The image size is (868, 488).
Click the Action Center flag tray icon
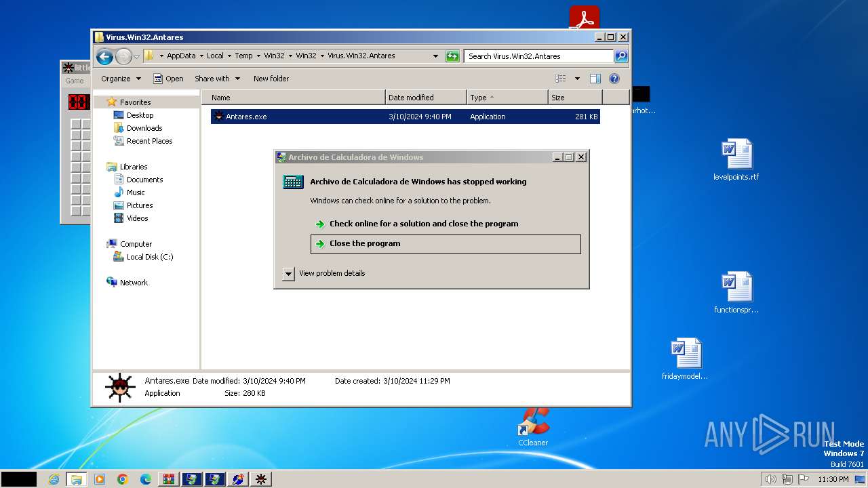tap(804, 479)
